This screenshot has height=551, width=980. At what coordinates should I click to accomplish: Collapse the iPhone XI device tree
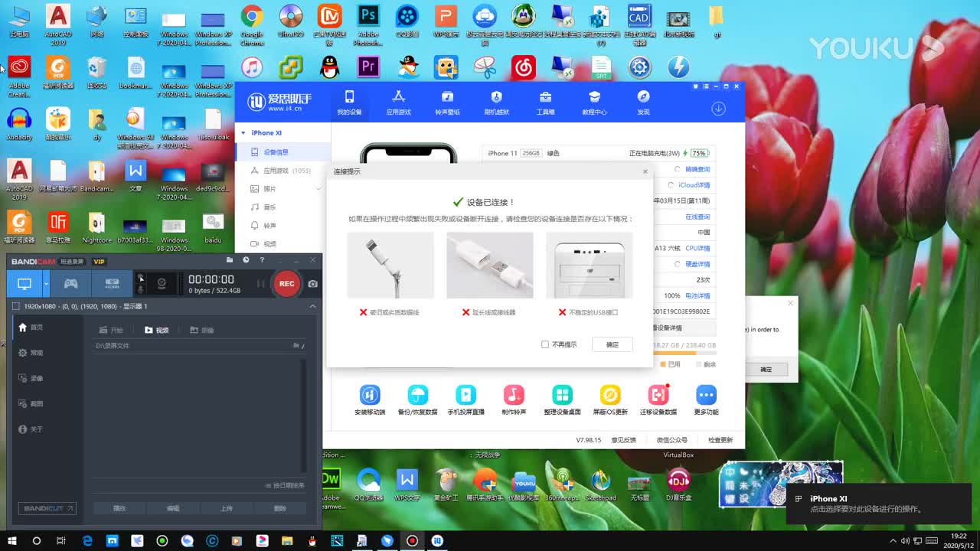coord(244,132)
